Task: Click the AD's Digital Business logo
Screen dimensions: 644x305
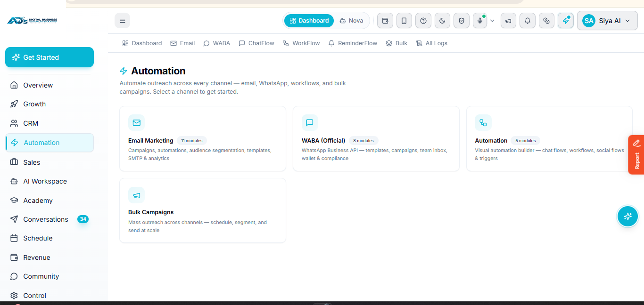Action: 32,21
